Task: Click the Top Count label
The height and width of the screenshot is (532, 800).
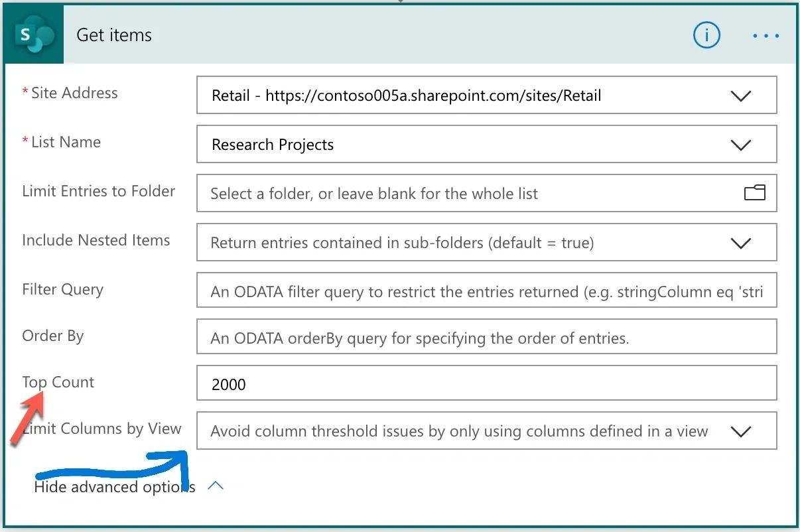Action: [x=58, y=382]
